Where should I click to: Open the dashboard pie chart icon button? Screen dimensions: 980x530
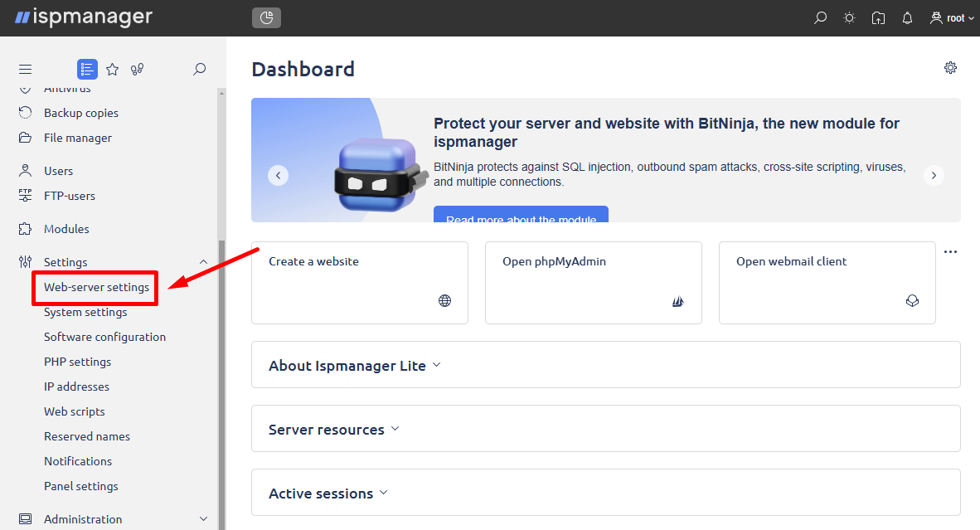[266, 17]
